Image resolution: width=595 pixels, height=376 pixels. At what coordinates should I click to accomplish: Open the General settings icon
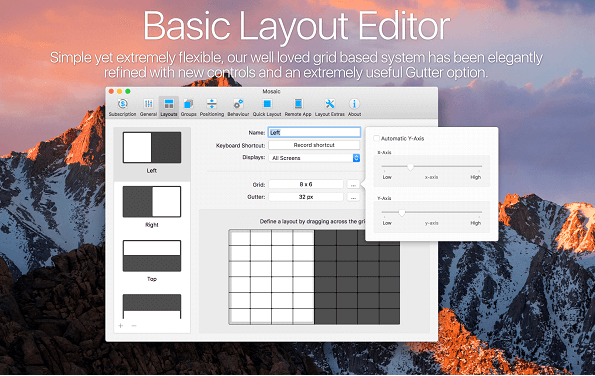pos(148,107)
